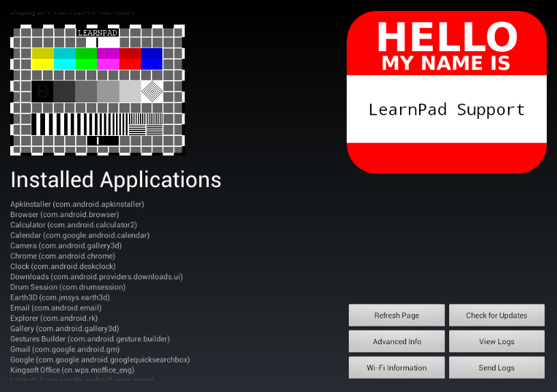The width and height of the screenshot is (557, 392).
Task: Send Logs to support
Action: tap(497, 368)
